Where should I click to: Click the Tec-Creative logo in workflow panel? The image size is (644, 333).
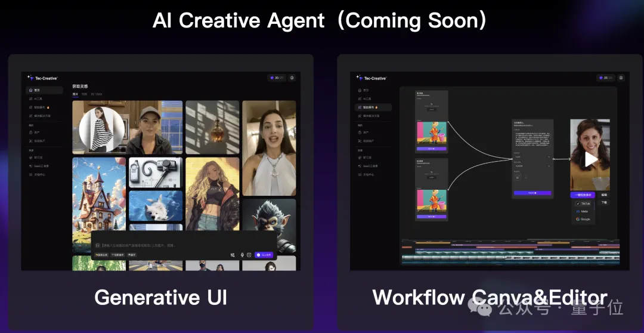pyautogui.click(x=371, y=78)
